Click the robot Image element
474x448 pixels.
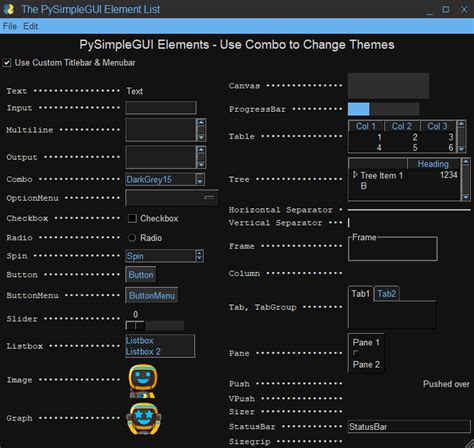143,381
